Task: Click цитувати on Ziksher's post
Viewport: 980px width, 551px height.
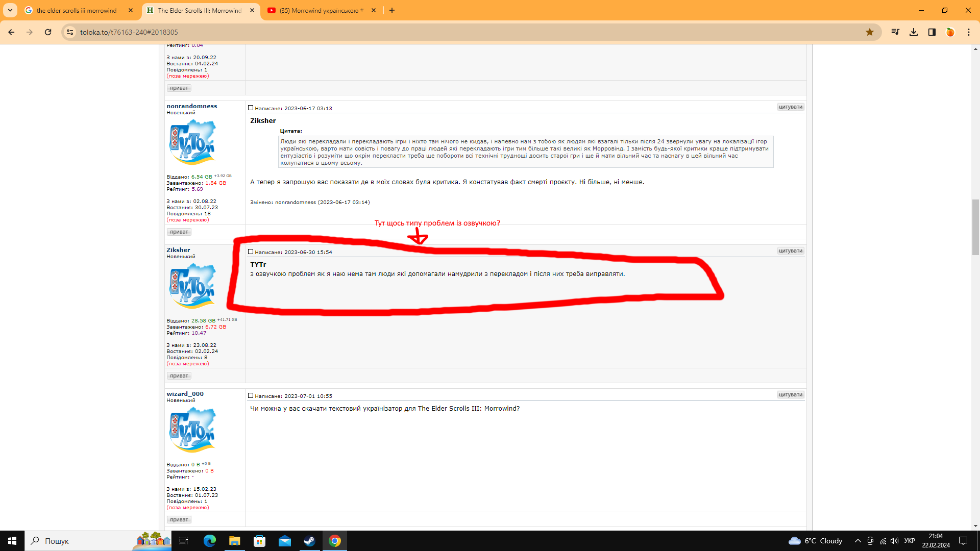Action: (x=791, y=251)
